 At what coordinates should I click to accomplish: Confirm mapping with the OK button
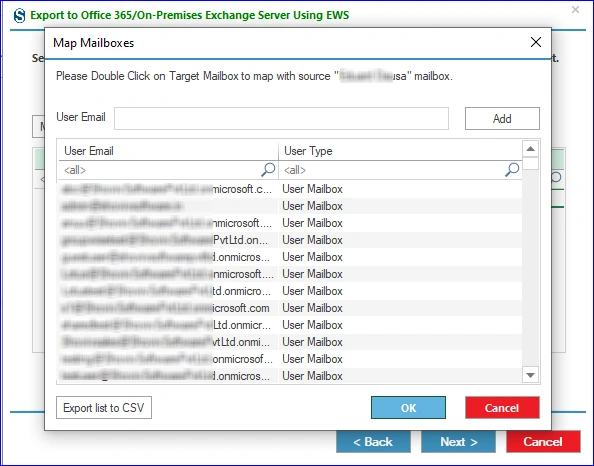pos(408,408)
